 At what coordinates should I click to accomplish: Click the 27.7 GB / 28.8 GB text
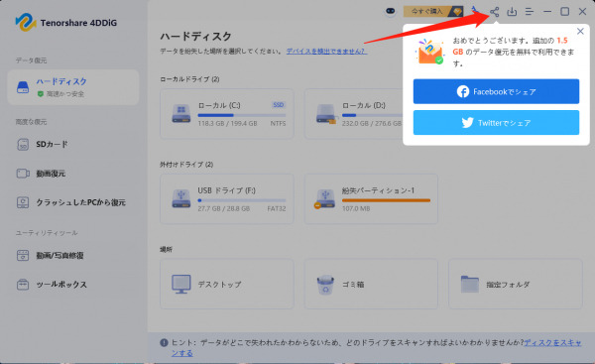pos(223,208)
